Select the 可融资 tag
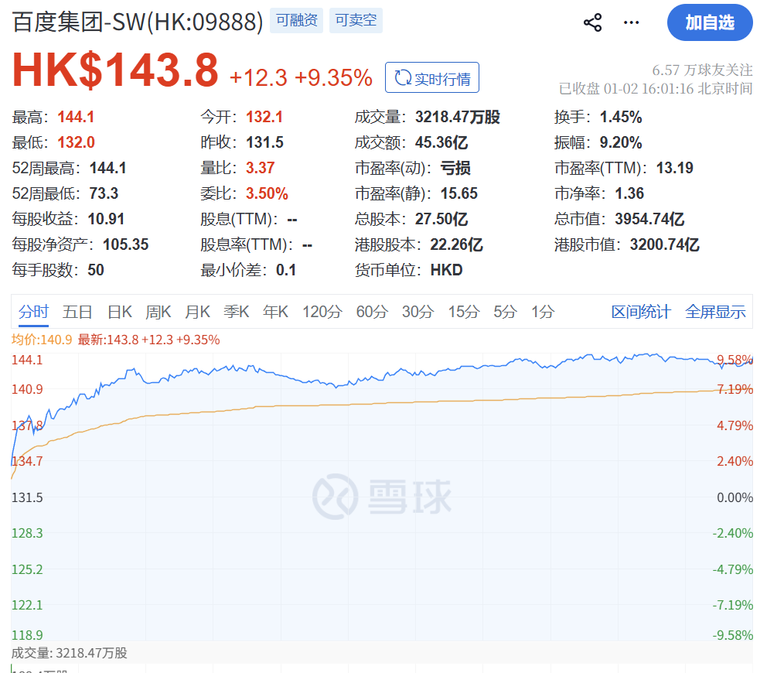The image size is (784, 673). pyautogui.click(x=297, y=21)
